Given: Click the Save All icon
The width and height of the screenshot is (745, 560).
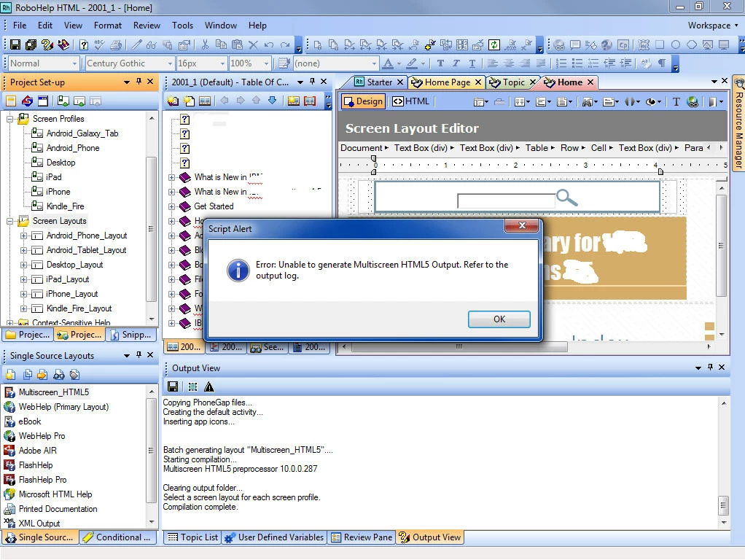Looking at the screenshot, I should pos(31,44).
